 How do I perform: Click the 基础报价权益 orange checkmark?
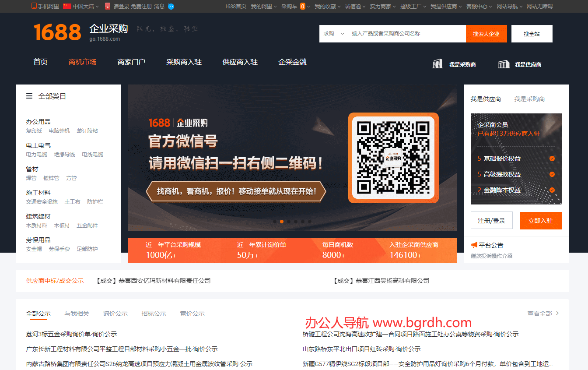552,159
